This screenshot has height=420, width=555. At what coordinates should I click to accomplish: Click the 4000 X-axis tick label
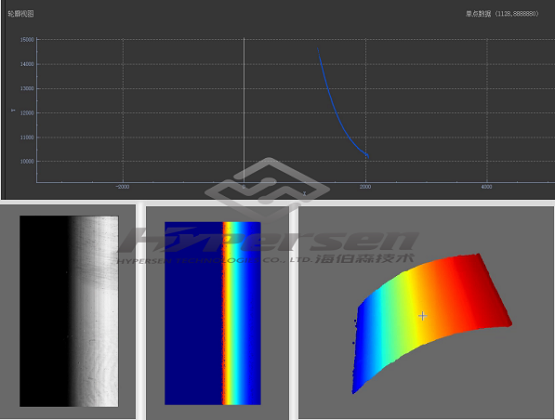pyautogui.click(x=487, y=187)
